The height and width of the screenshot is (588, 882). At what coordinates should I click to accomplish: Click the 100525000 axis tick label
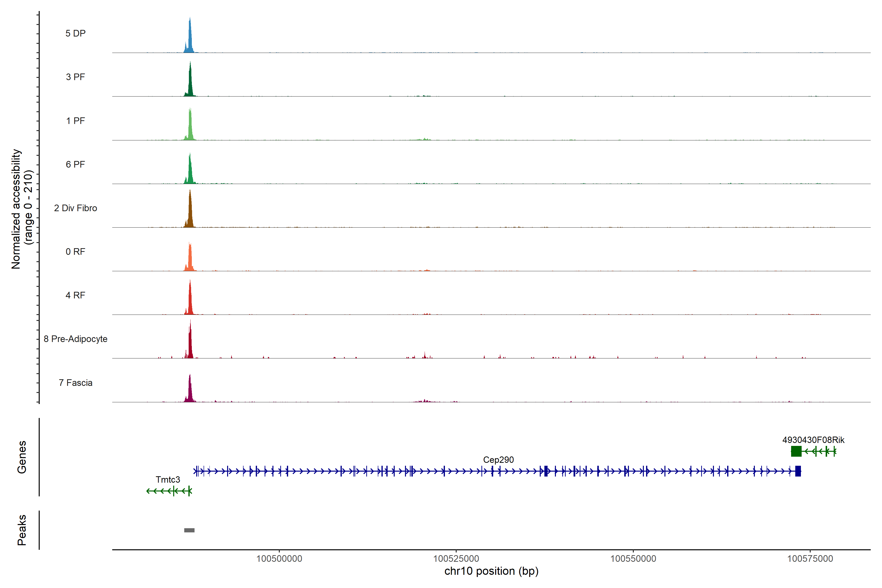tap(456, 558)
